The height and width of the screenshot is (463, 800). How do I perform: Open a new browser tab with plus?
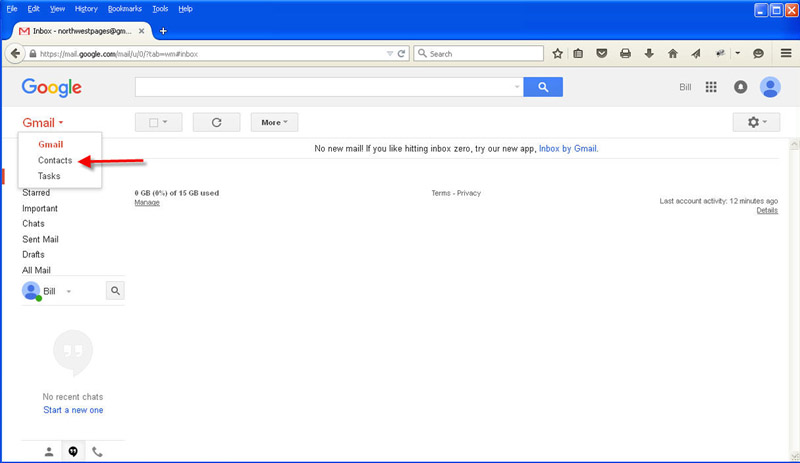click(x=163, y=31)
